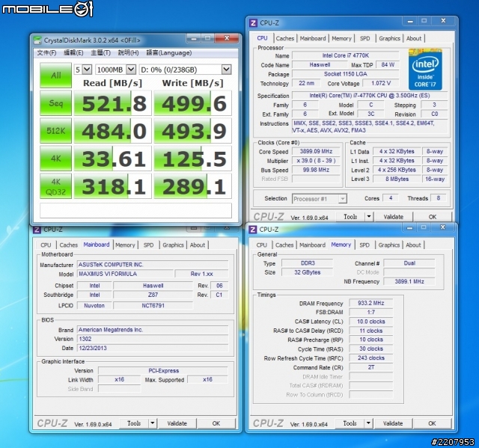
Task: Switch to CPU tab in the Mainboard window
Action: coord(46,245)
